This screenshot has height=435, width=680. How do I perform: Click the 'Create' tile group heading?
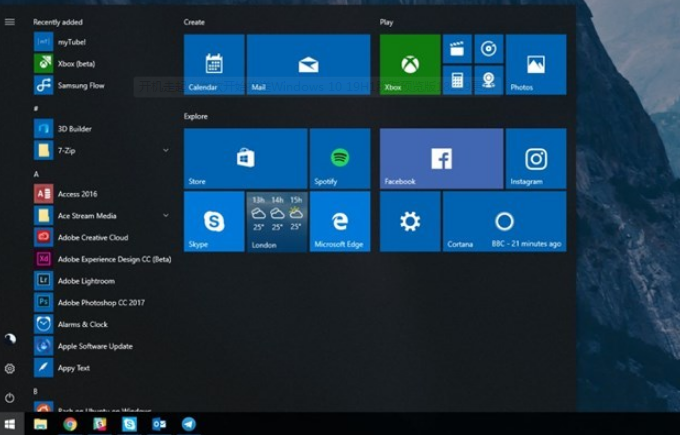[x=194, y=22]
